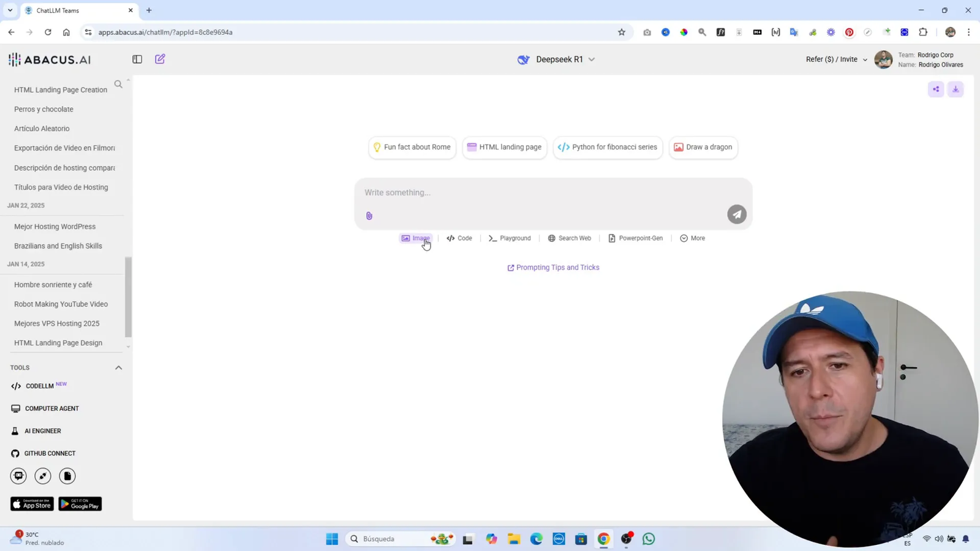Select the Playground tool

click(x=509, y=238)
